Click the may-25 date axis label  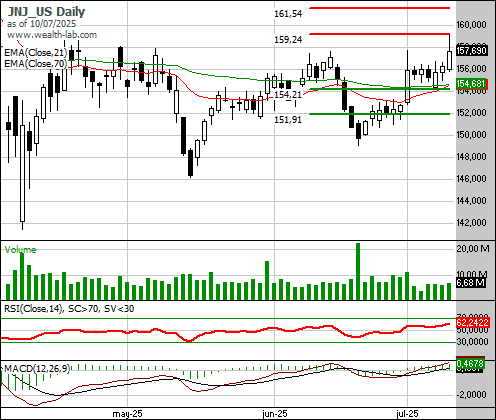127,414
